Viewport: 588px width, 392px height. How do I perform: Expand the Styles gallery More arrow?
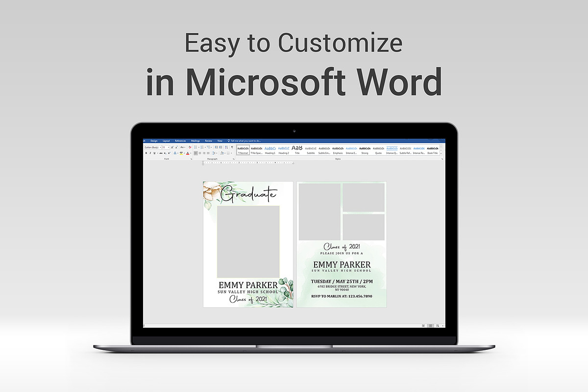[441, 153]
